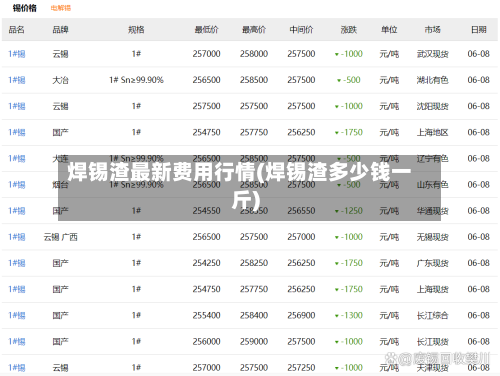Open 1#锡 link in 广东现货 row

click(x=17, y=263)
